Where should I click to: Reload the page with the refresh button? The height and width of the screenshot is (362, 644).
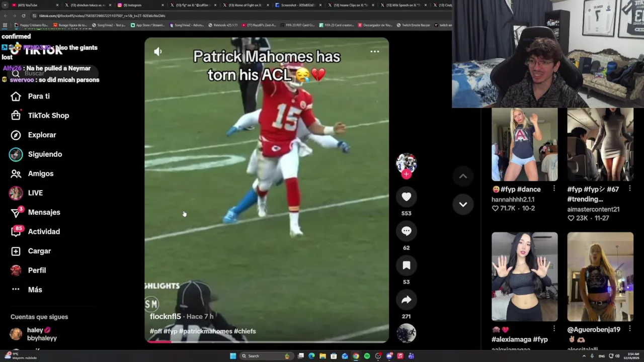click(24, 16)
